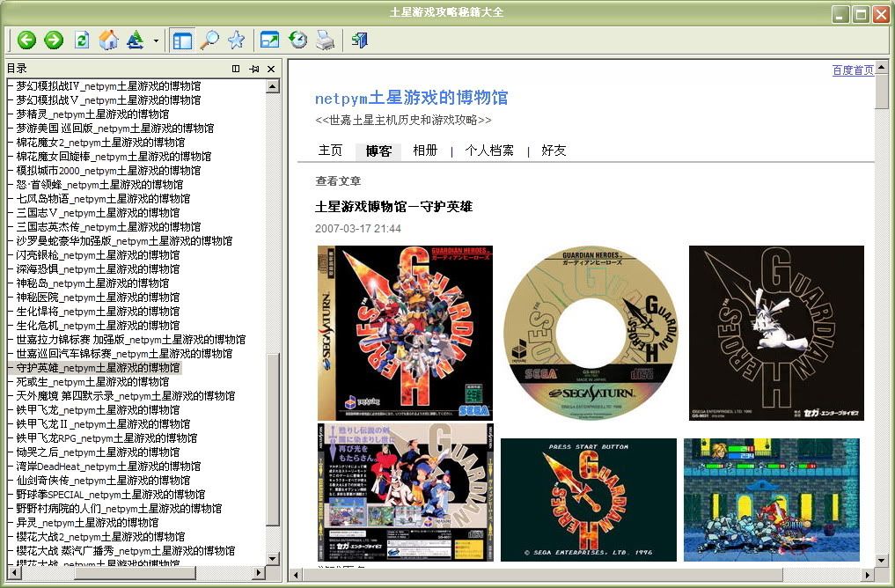Select 樱花大战2 entry in contents

(100, 537)
